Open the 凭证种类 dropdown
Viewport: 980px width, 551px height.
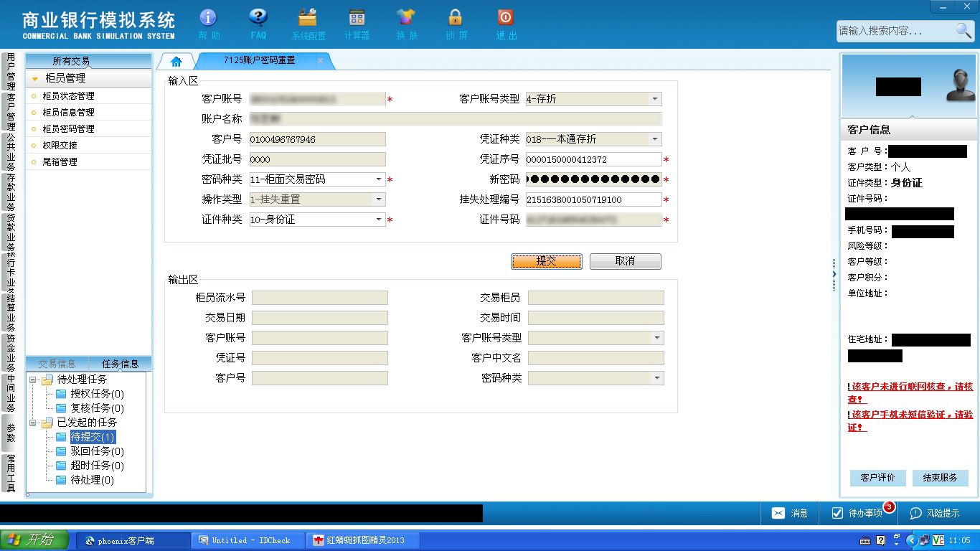click(655, 139)
